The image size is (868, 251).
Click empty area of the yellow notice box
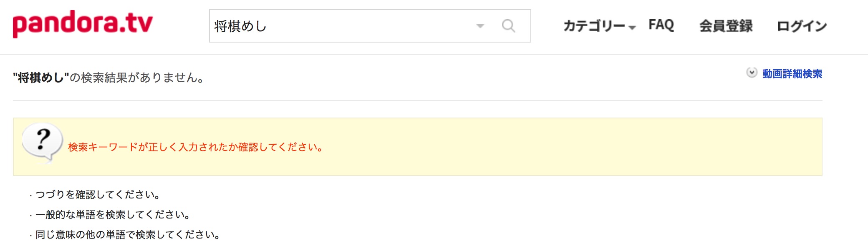click(x=572, y=147)
